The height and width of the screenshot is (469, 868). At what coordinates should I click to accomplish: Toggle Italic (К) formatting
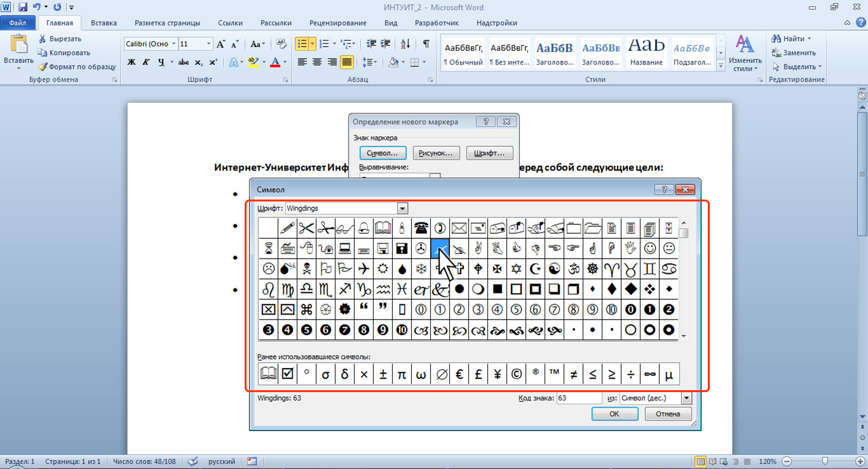pyautogui.click(x=146, y=62)
